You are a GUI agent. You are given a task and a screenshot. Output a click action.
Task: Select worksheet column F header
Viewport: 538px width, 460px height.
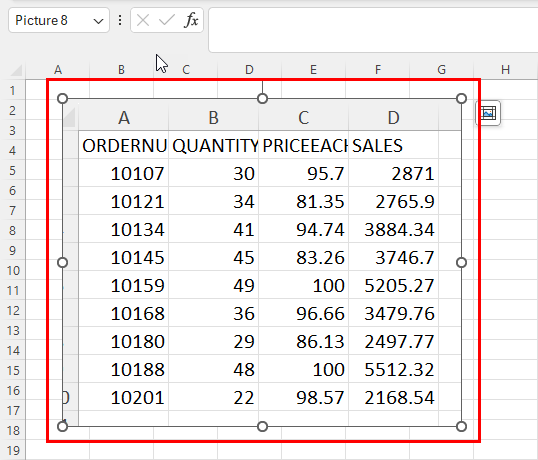377,70
